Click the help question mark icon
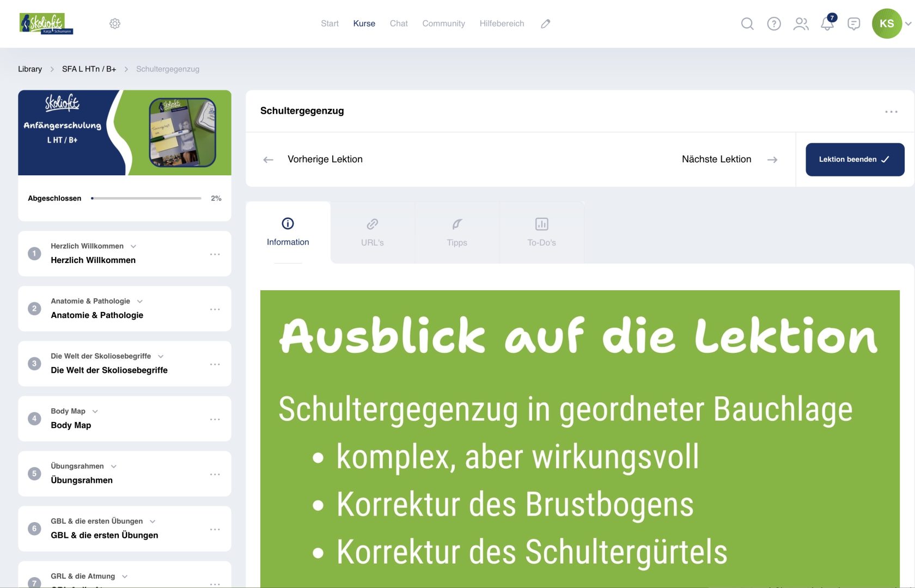915x588 pixels. [x=774, y=24]
